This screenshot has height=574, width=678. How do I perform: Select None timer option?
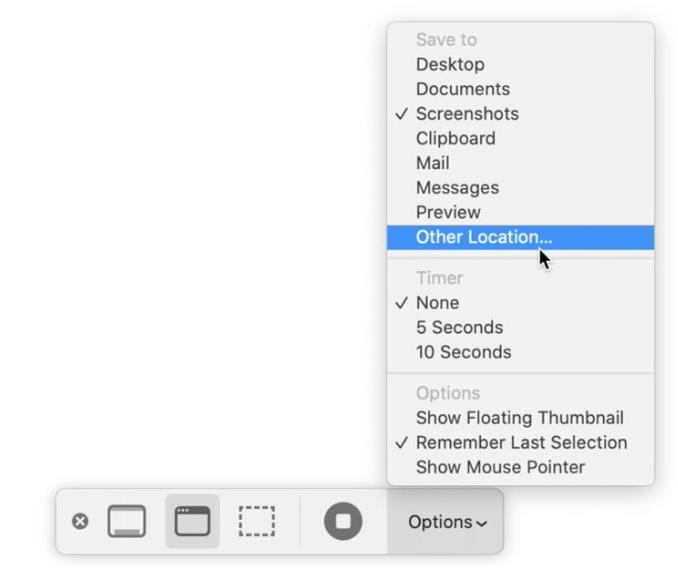pos(521,303)
